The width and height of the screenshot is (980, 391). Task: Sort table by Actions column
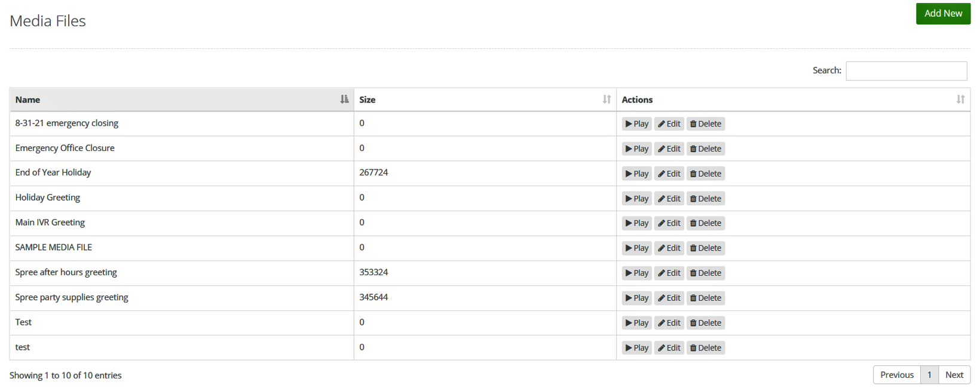[x=793, y=100]
